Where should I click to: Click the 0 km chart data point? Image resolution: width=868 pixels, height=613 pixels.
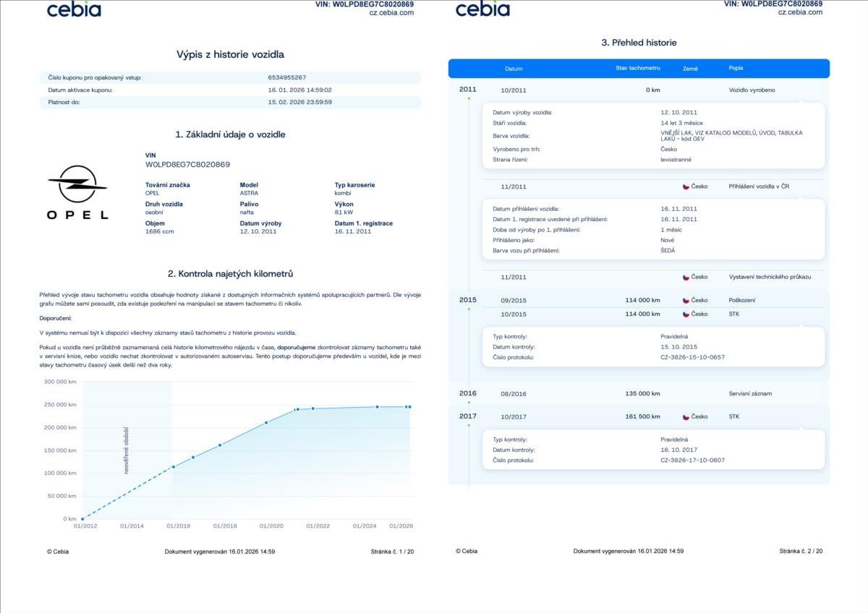click(x=82, y=519)
